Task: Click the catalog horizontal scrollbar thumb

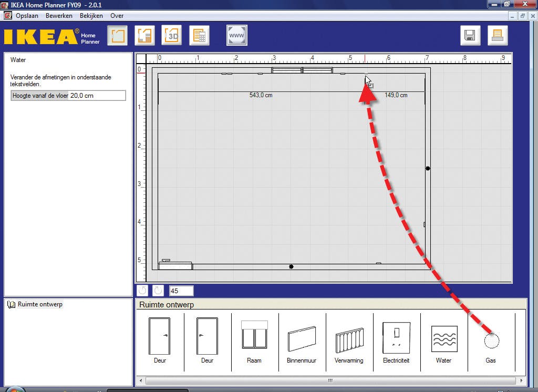Action: [x=330, y=380]
